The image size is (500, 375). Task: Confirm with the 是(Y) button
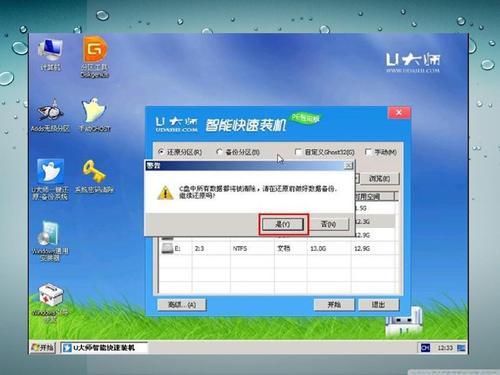pos(283,224)
